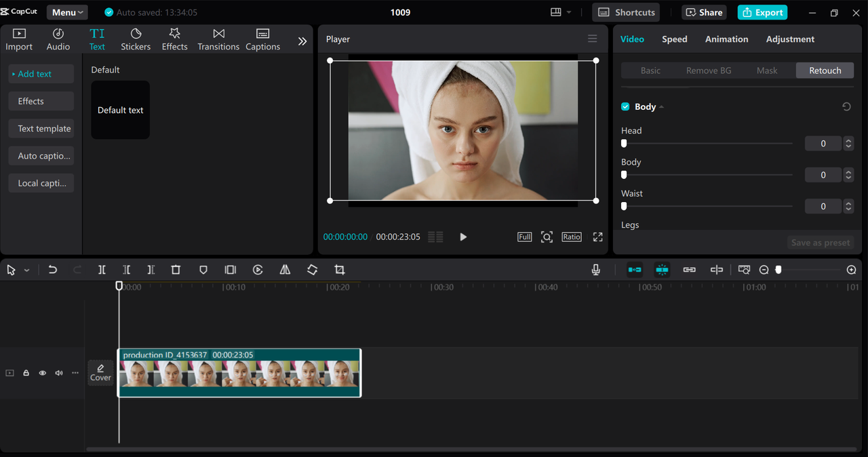Switch to the Video tab
This screenshot has width=868, height=457.
(x=632, y=39)
